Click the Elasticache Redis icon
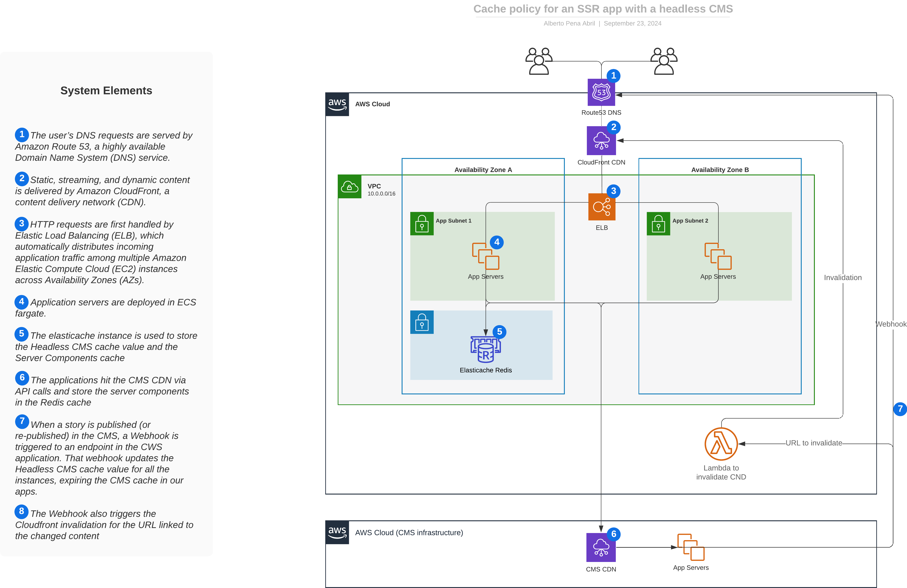907x588 pixels. [486, 349]
